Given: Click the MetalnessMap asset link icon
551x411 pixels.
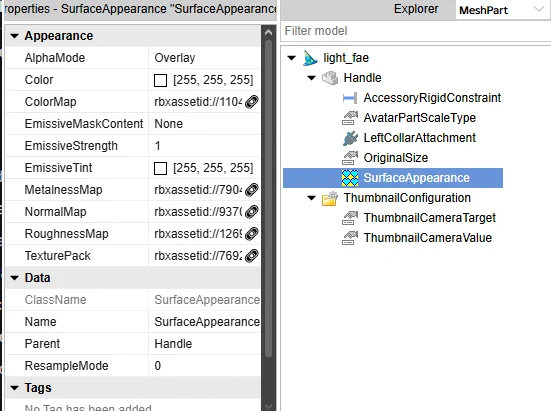Looking at the screenshot, I should [x=252, y=190].
